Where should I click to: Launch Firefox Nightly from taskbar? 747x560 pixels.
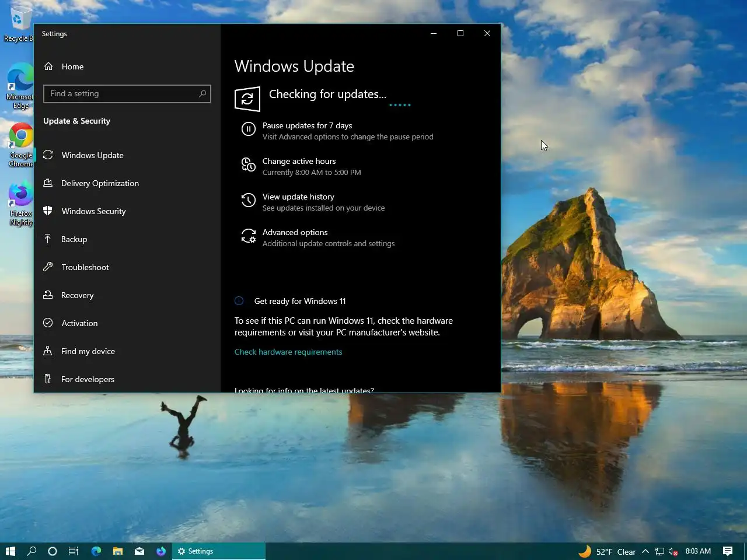pyautogui.click(x=161, y=551)
